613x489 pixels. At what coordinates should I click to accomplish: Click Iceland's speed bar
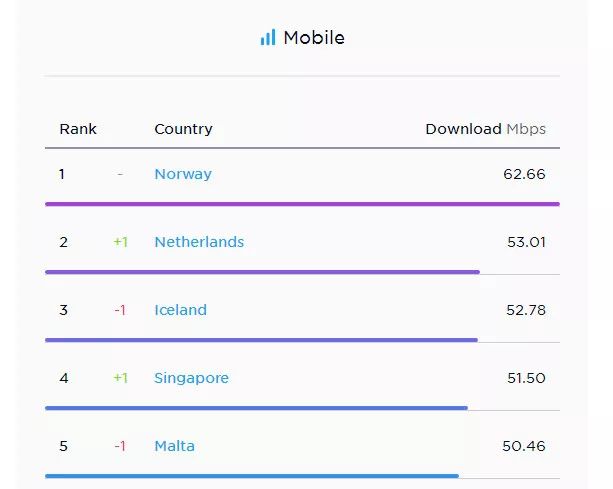(261, 340)
